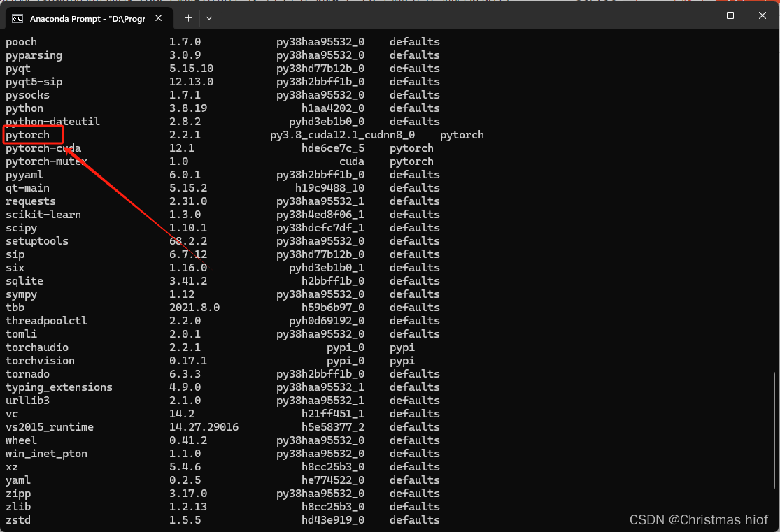Click tbb version 2021.8.0
The width and height of the screenshot is (780, 532).
[194, 308]
